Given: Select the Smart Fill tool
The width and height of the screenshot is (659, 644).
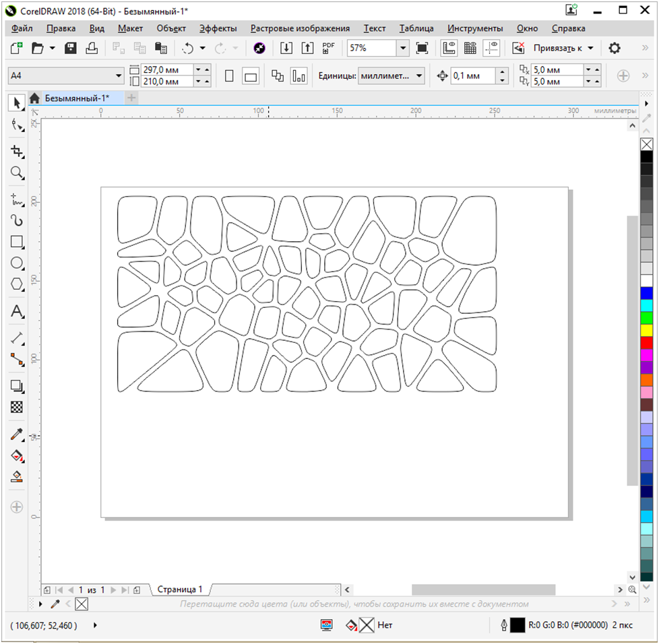Looking at the screenshot, I should click(16, 476).
